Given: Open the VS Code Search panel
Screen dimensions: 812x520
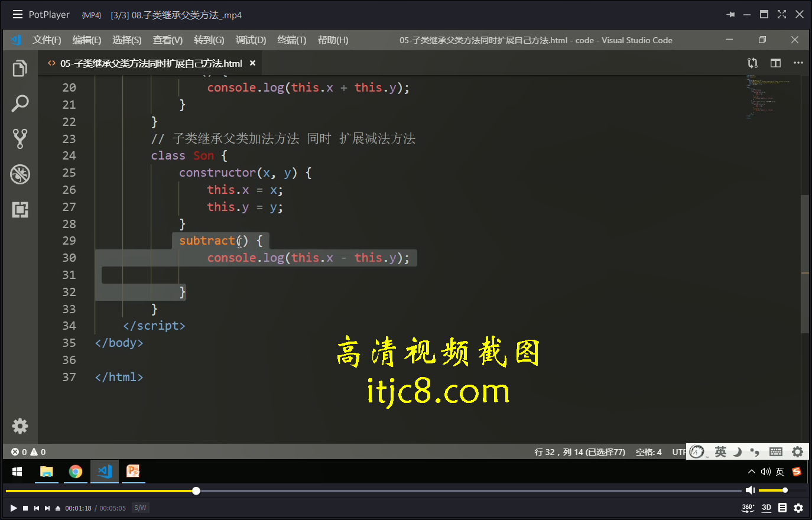Looking at the screenshot, I should (20, 103).
